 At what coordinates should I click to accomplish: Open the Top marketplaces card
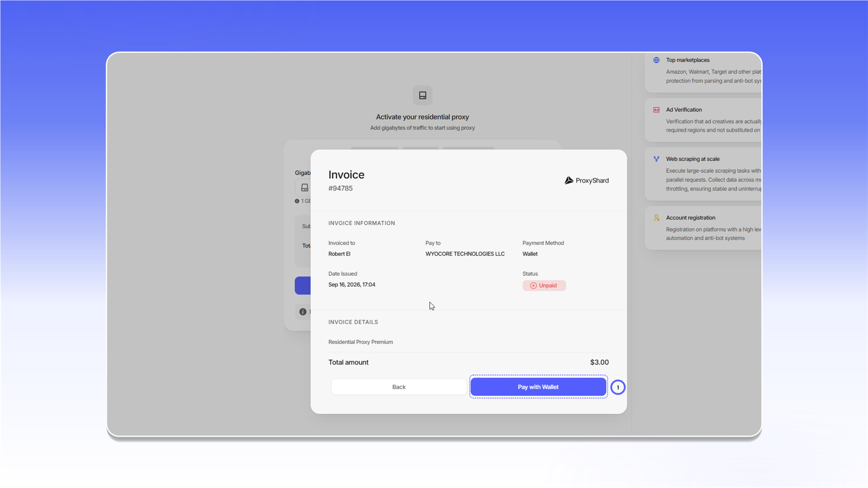(703, 71)
